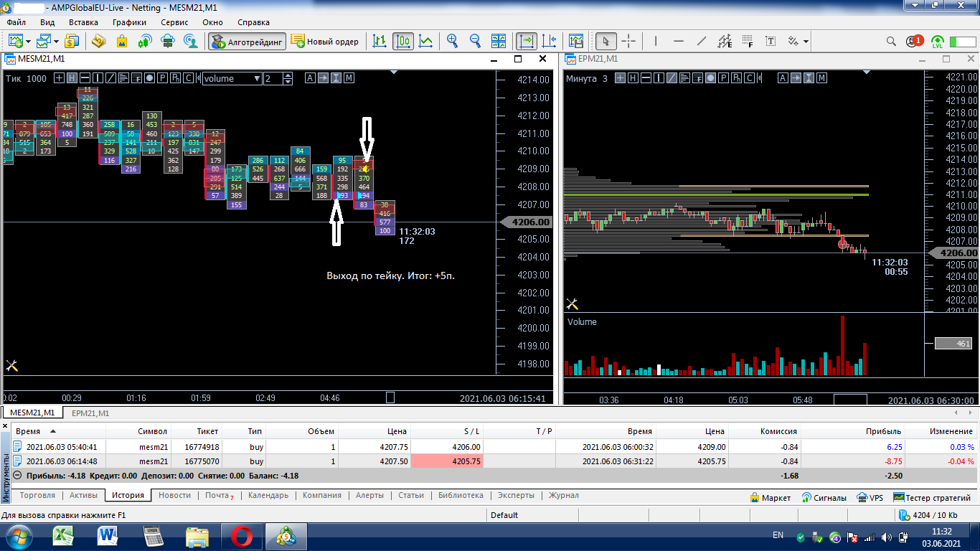The height and width of the screenshot is (551, 980).
Task: Launch Opera from the Windows taskbar
Action: pyautogui.click(x=241, y=536)
